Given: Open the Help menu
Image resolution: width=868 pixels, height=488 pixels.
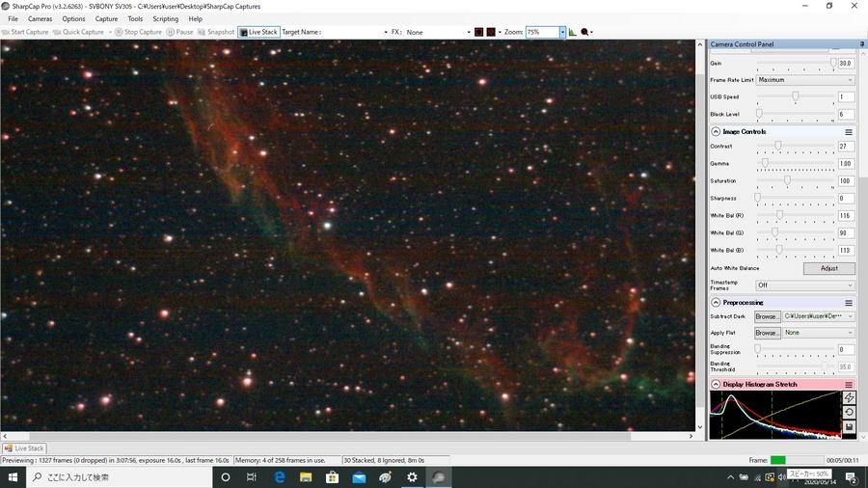Looking at the screenshot, I should click(x=196, y=19).
